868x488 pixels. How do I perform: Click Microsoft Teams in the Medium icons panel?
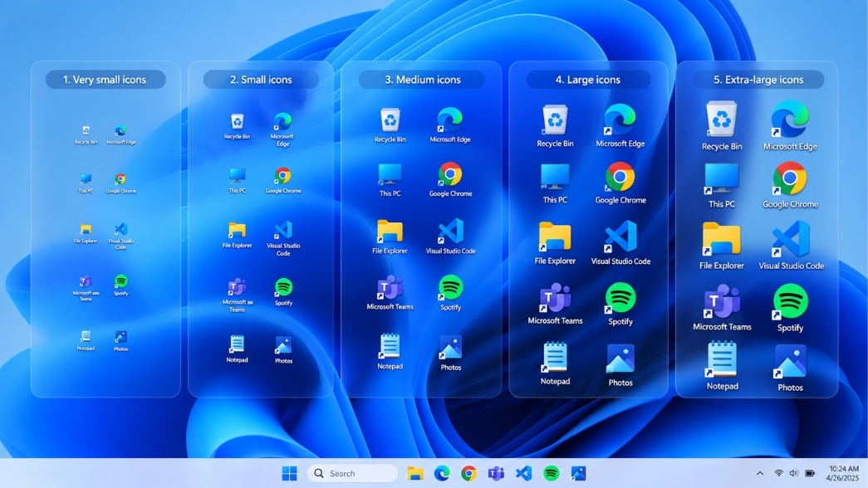tap(390, 292)
